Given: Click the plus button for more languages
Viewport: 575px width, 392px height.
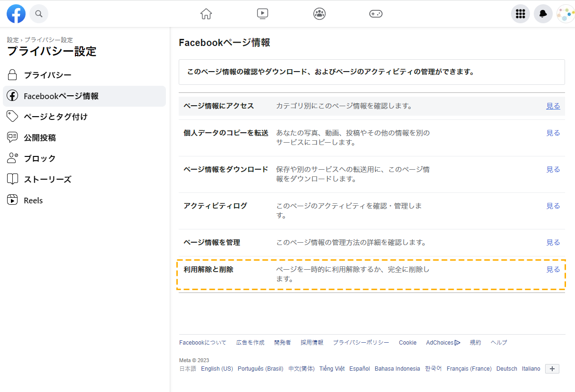Looking at the screenshot, I should 552,368.
